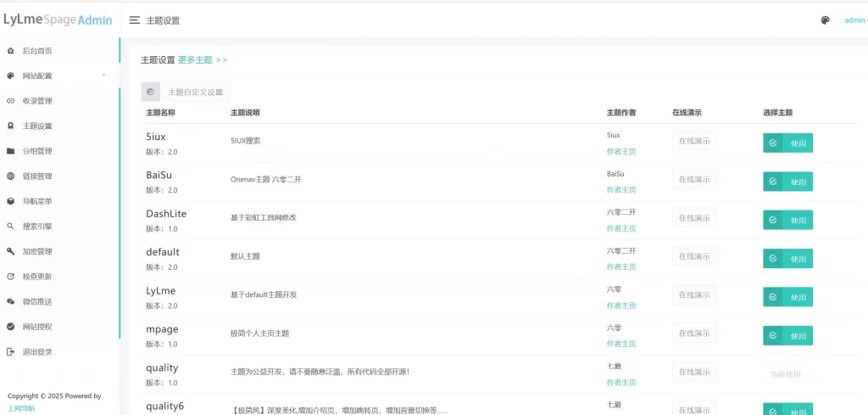
Task: Click the hamburger menu icon in header
Action: point(135,20)
